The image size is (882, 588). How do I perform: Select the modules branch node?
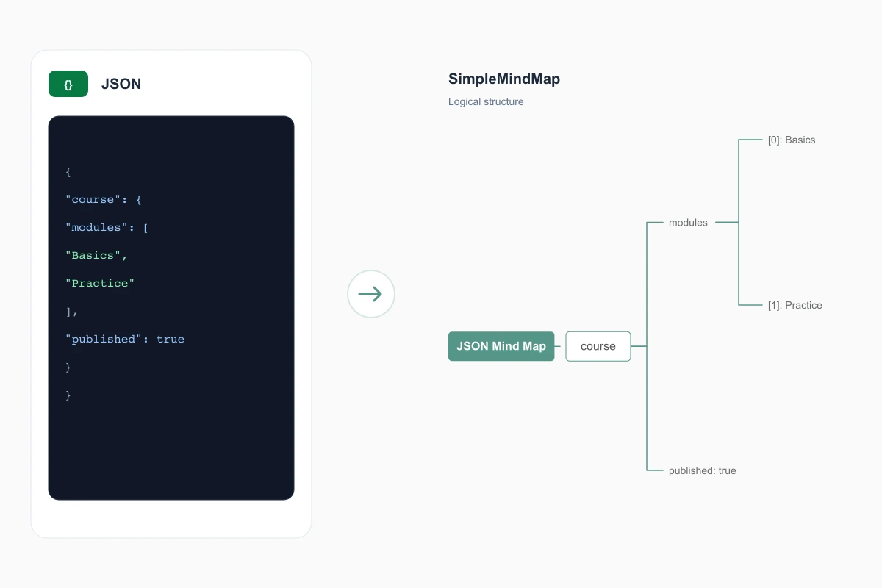688,222
